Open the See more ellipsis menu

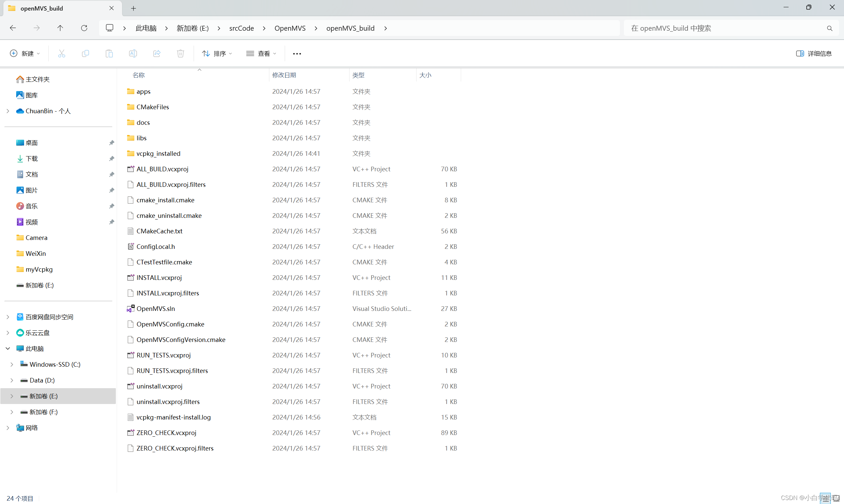point(296,53)
